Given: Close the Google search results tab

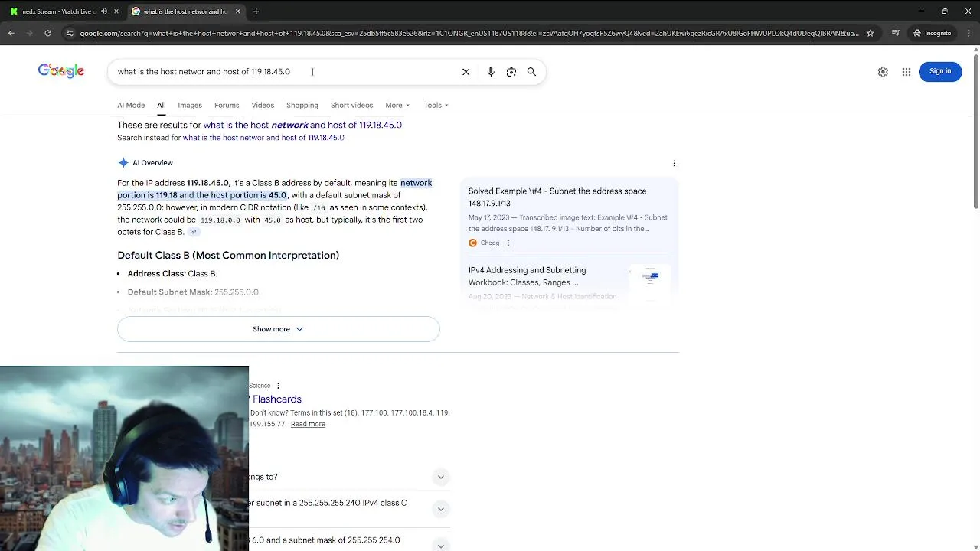Looking at the screenshot, I should tap(237, 11).
